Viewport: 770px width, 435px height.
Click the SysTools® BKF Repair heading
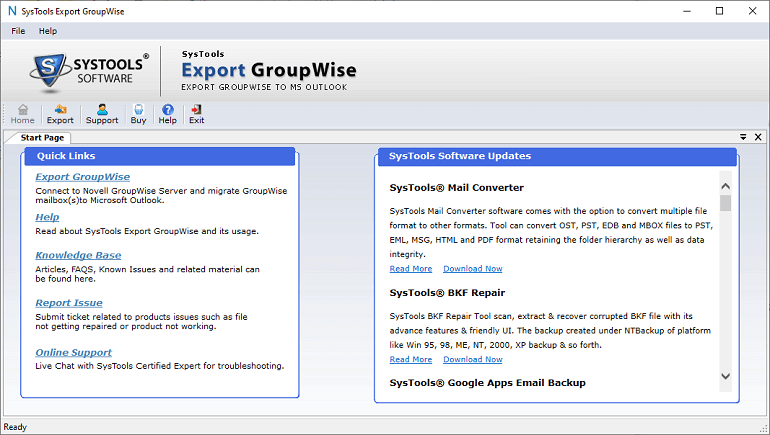click(447, 293)
